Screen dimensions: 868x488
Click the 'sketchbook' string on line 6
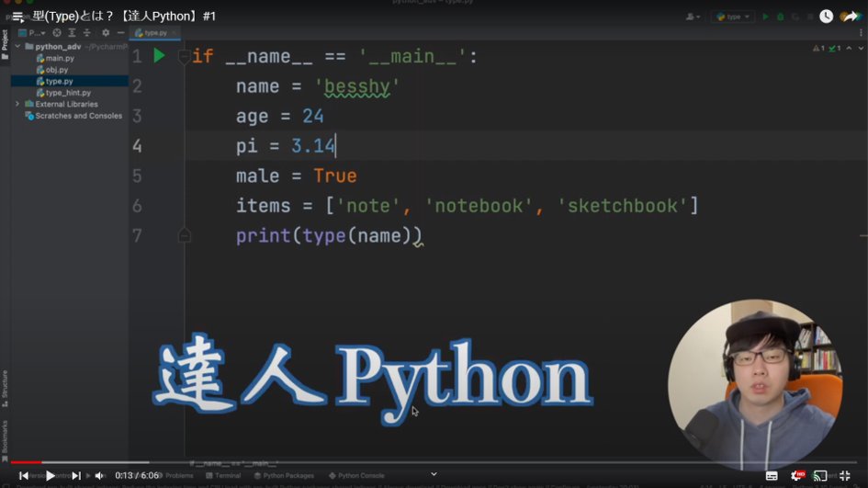[x=622, y=206]
